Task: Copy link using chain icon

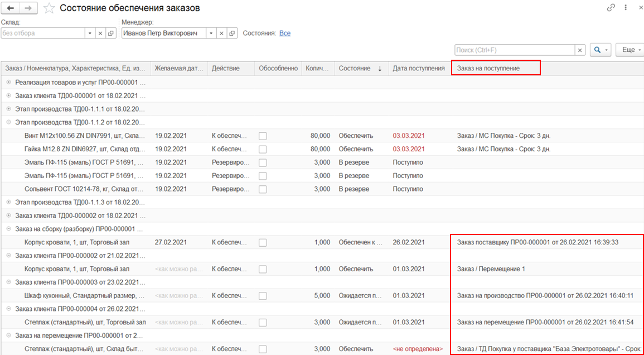Action: (x=611, y=8)
